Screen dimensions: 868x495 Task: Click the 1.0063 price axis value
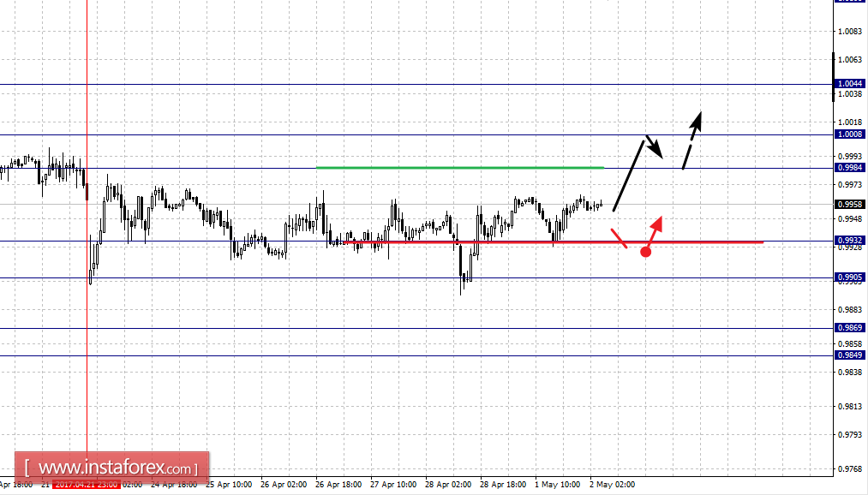[850, 60]
